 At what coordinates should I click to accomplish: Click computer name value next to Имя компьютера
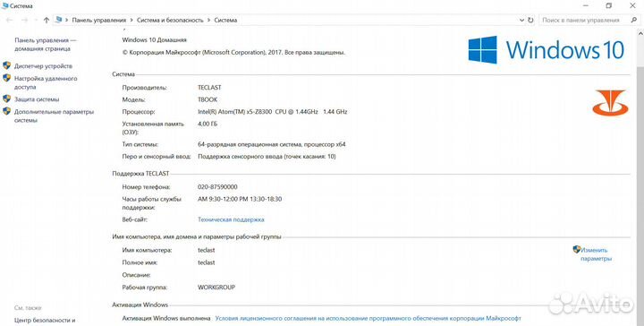pyautogui.click(x=207, y=250)
